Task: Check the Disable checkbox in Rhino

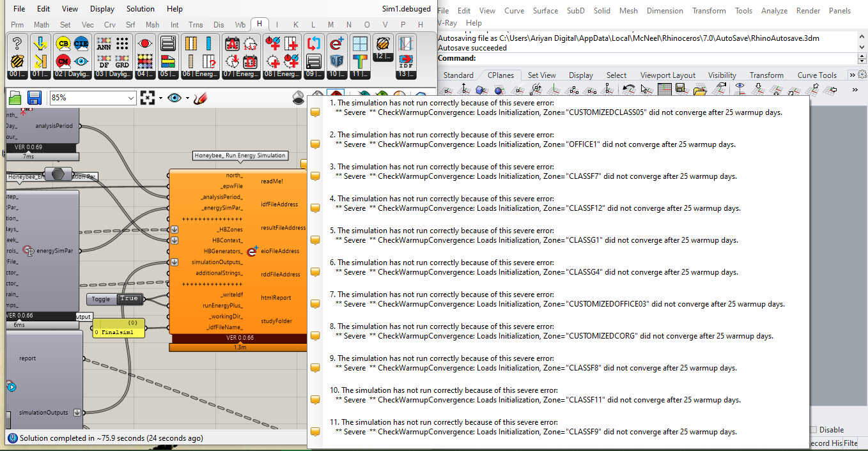Action: [814, 430]
